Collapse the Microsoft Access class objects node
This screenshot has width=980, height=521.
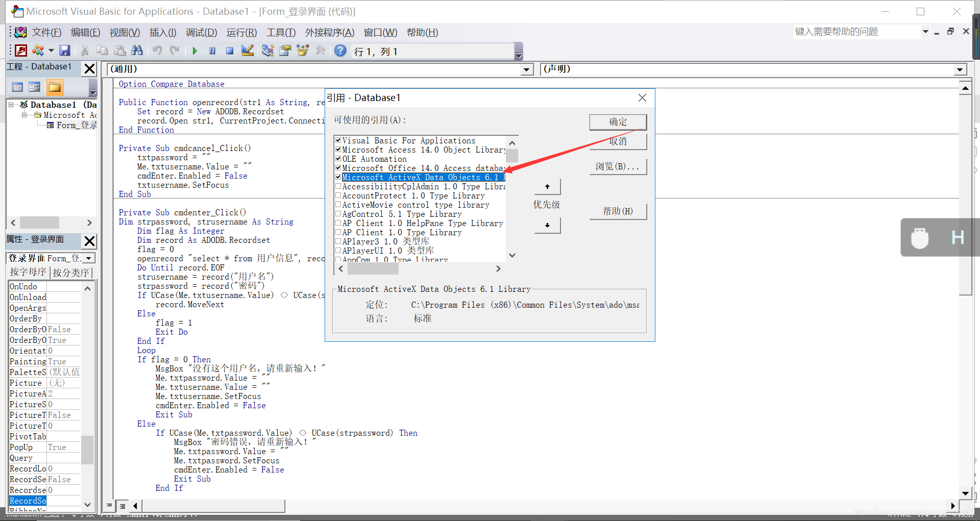click(x=24, y=115)
